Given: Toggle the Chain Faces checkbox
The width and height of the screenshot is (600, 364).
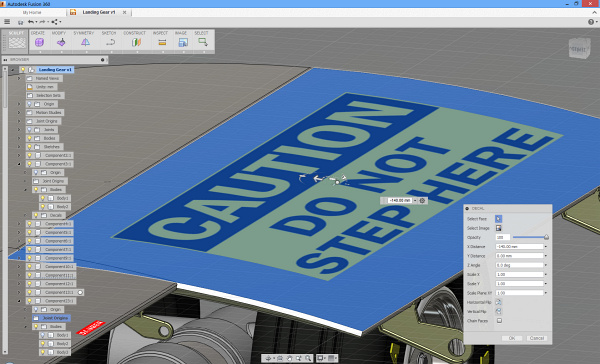Looking at the screenshot, I should [499, 321].
